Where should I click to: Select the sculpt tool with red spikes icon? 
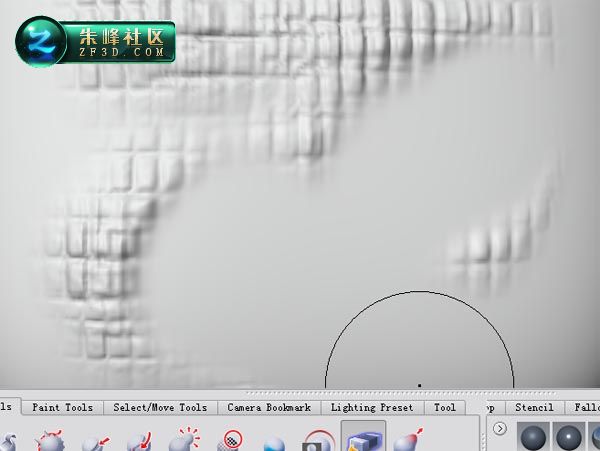tap(49, 440)
